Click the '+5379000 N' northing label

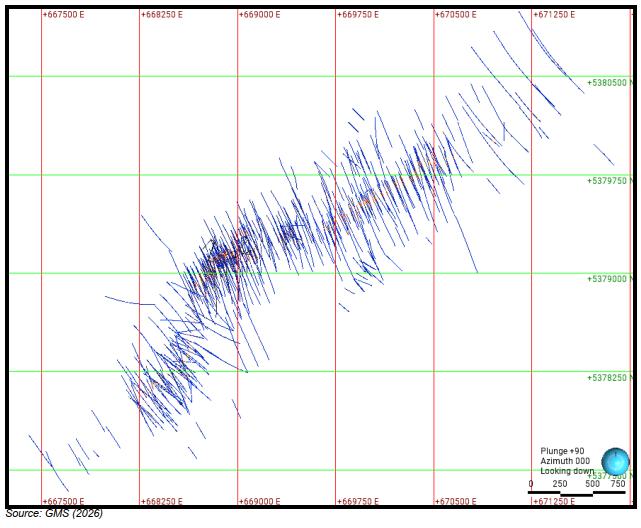(x=610, y=279)
